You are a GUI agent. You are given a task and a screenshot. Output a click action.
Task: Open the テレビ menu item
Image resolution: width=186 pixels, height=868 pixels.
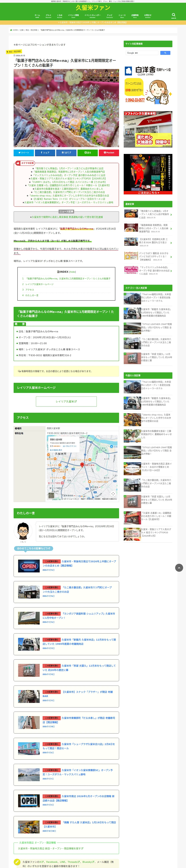[x=110, y=16]
